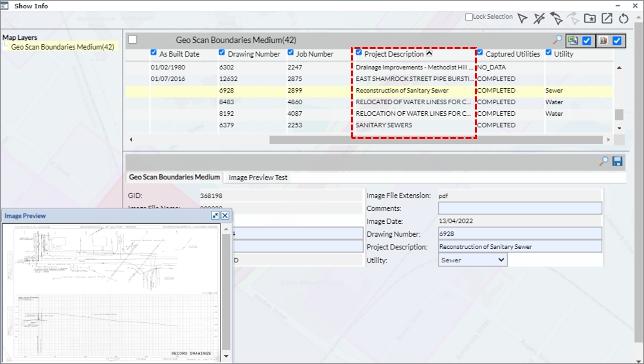Open results in external window icon
This screenshot has height=364, width=644.
(x=607, y=19)
